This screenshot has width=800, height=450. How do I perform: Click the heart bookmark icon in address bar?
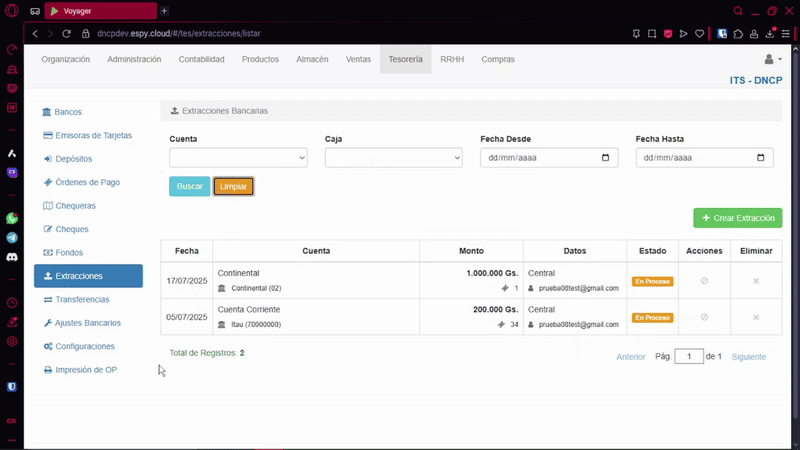point(699,33)
